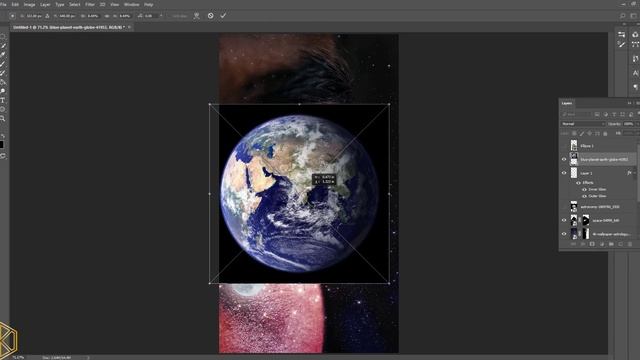Lock image pixels brush icon
Screen dimensions: 640x360
pos(582,133)
